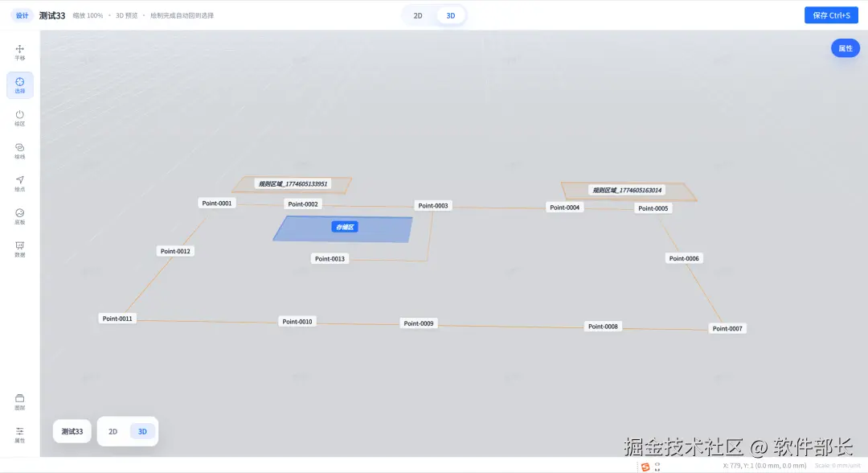Pick the 绘点 point drawing tool

coord(20,183)
